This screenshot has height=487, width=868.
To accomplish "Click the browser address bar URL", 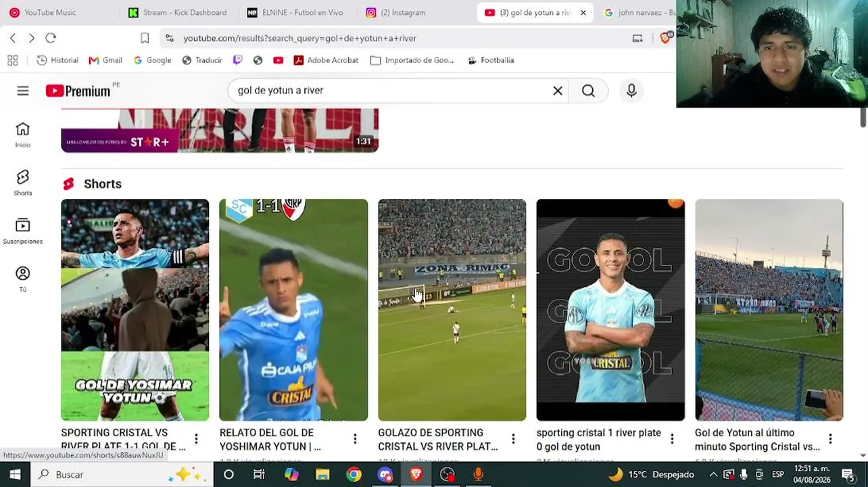I will [x=300, y=38].
